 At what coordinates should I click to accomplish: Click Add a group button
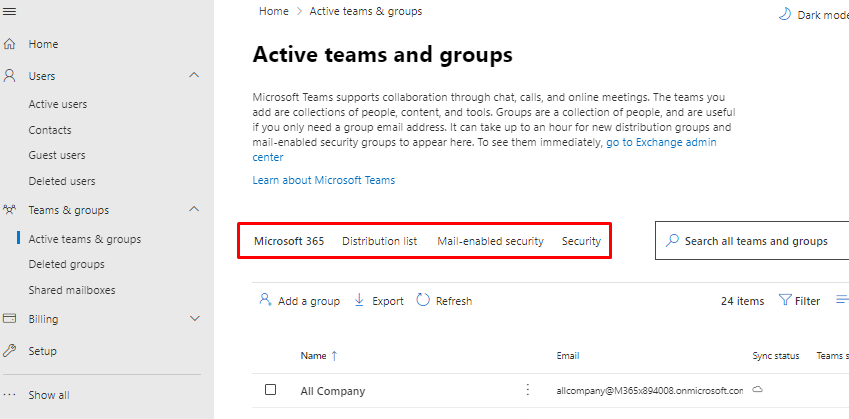point(299,300)
